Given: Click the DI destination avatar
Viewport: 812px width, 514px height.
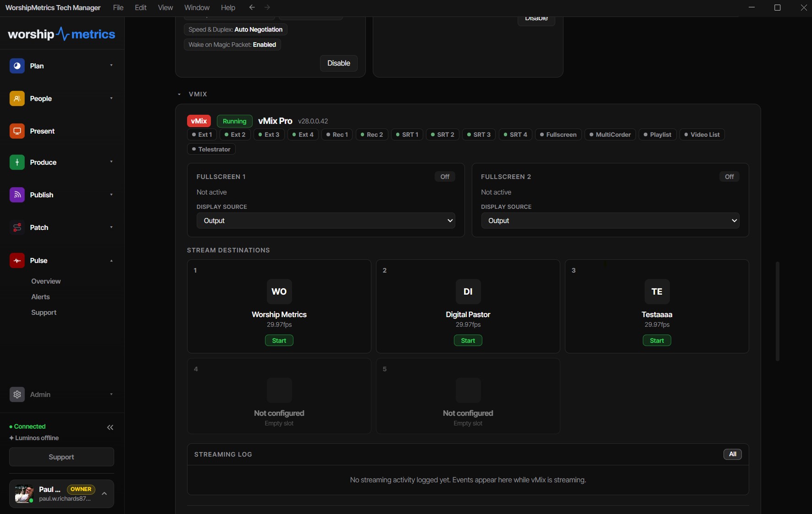Looking at the screenshot, I should [x=468, y=291].
